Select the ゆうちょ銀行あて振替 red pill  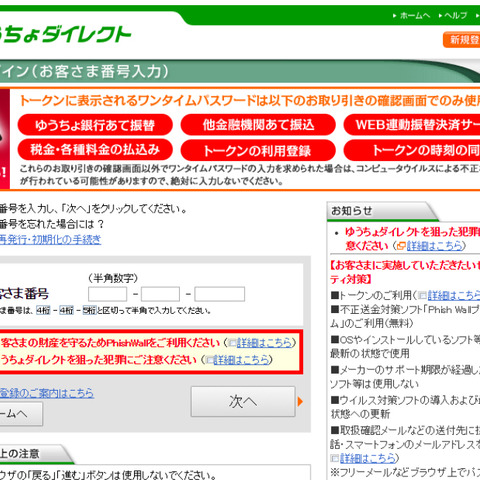click(x=95, y=125)
